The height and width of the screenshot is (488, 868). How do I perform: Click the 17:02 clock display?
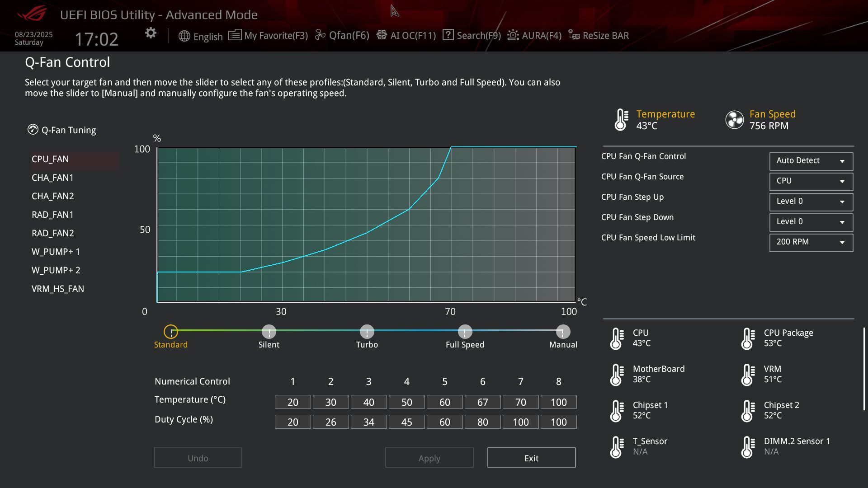point(96,39)
